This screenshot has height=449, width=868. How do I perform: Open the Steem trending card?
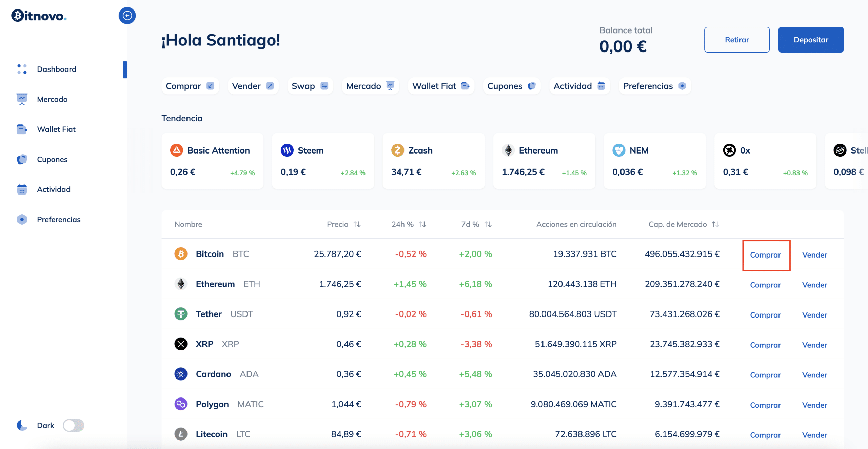[323, 161]
